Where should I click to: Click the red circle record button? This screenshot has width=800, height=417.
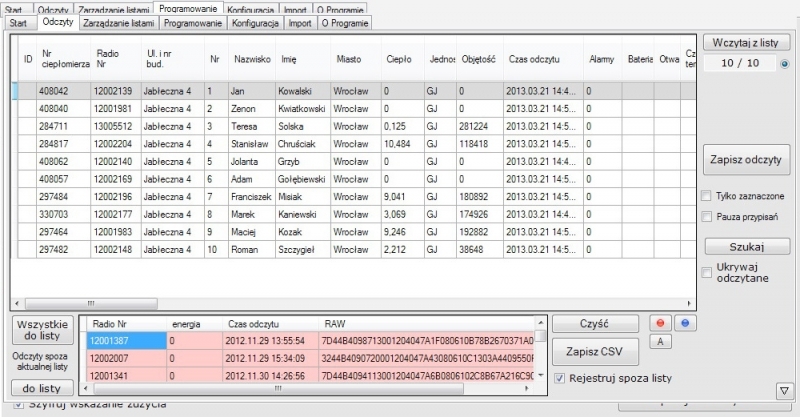pyautogui.click(x=660, y=324)
